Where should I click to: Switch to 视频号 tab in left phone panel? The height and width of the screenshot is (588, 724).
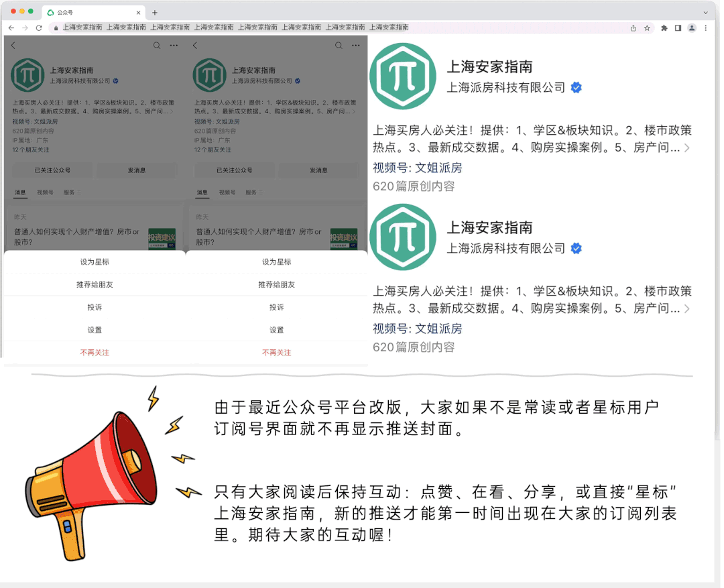(x=45, y=192)
